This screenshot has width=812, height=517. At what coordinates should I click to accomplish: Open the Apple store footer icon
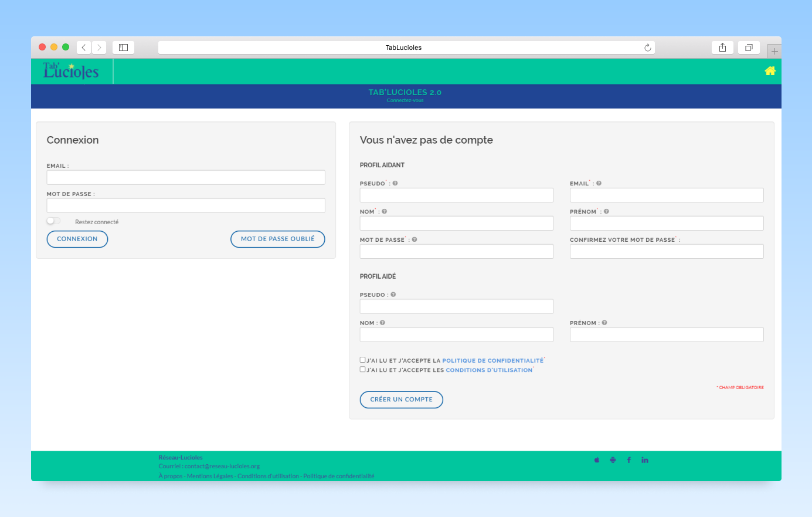click(597, 460)
